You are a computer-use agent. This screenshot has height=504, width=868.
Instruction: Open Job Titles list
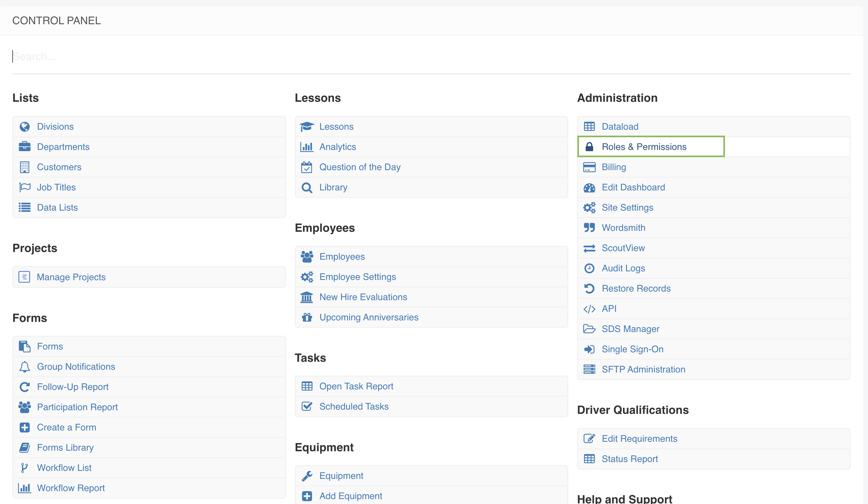coord(56,187)
